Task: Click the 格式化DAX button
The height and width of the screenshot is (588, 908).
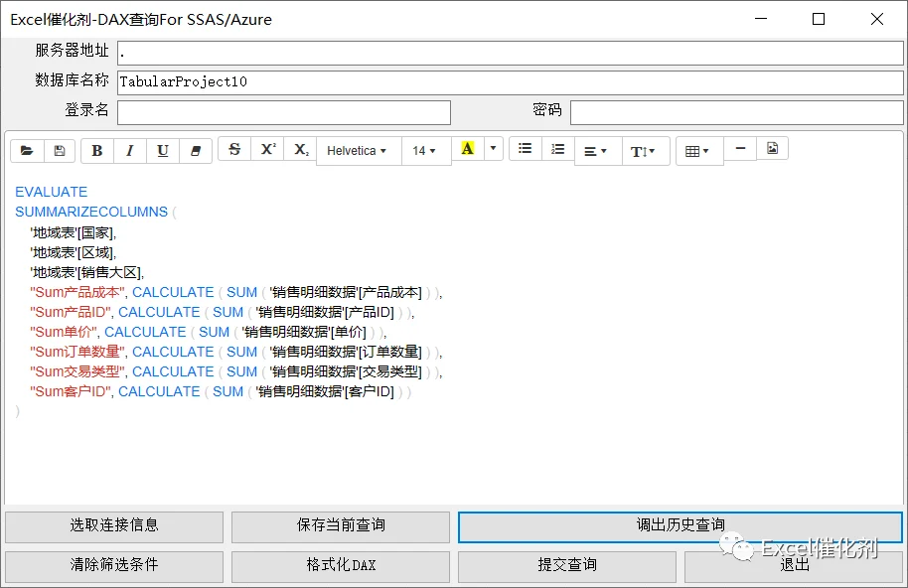Action: [x=341, y=565]
